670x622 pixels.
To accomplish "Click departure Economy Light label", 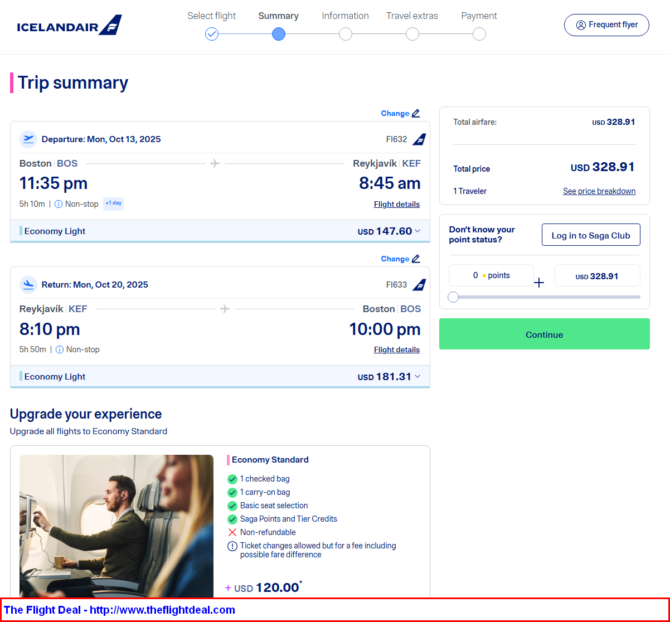I will 55,231.
